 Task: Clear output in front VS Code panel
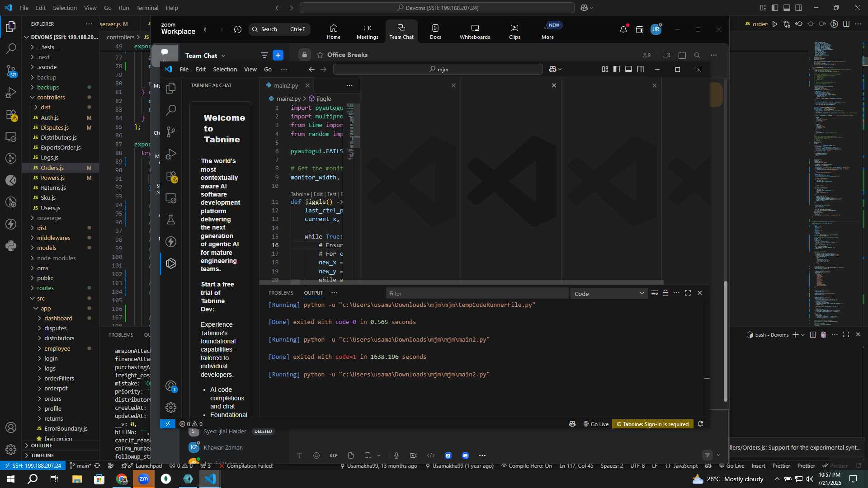pos(654,293)
